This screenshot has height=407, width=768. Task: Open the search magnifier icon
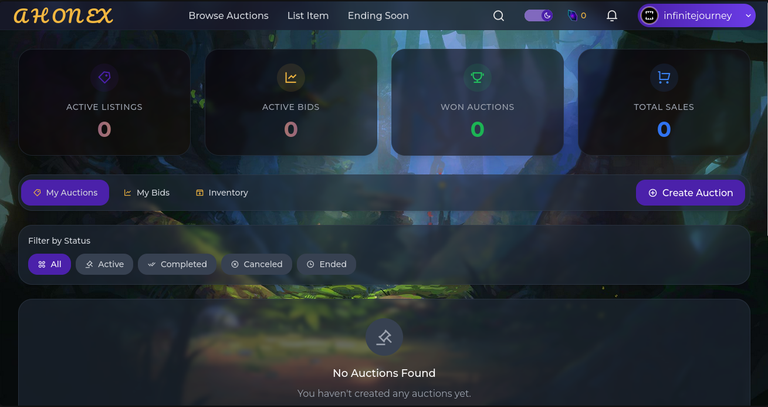499,16
